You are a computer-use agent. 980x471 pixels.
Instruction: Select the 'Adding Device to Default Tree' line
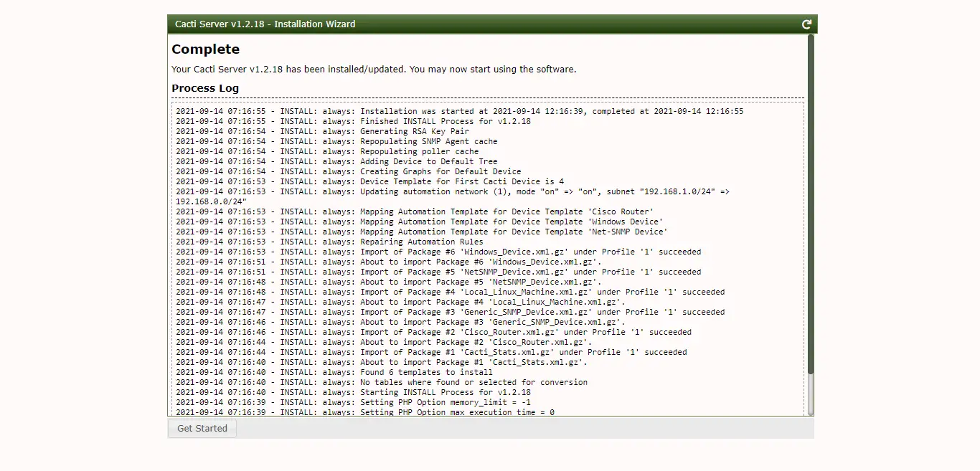click(x=336, y=161)
